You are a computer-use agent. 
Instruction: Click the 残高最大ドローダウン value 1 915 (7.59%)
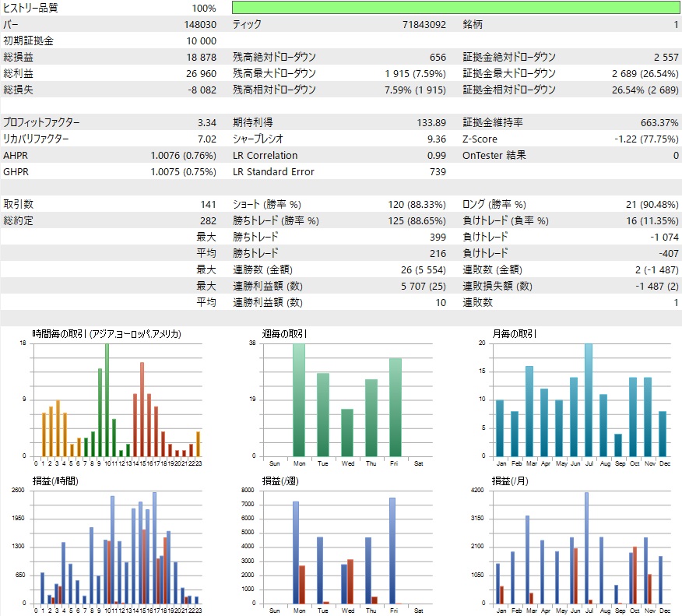[415, 74]
